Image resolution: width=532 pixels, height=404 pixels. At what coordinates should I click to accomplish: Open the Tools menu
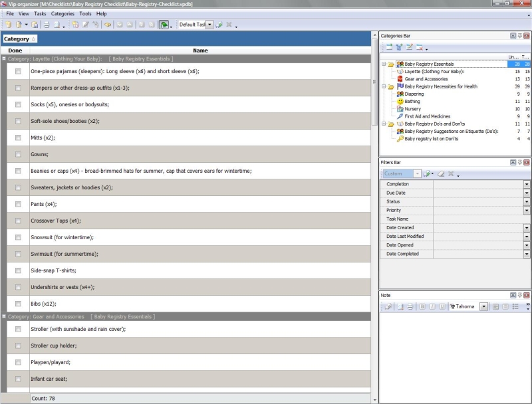click(85, 13)
